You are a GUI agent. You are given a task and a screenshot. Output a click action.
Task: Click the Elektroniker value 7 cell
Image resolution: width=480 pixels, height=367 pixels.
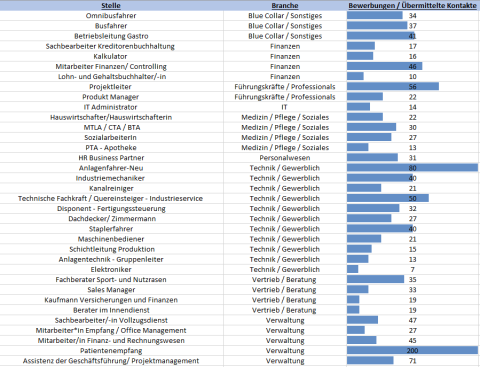click(x=413, y=269)
